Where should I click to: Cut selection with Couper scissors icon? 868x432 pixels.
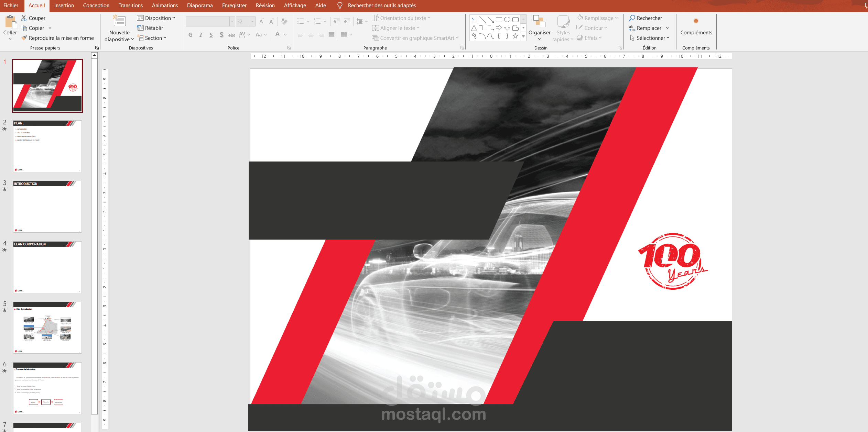click(x=24, y=18)
